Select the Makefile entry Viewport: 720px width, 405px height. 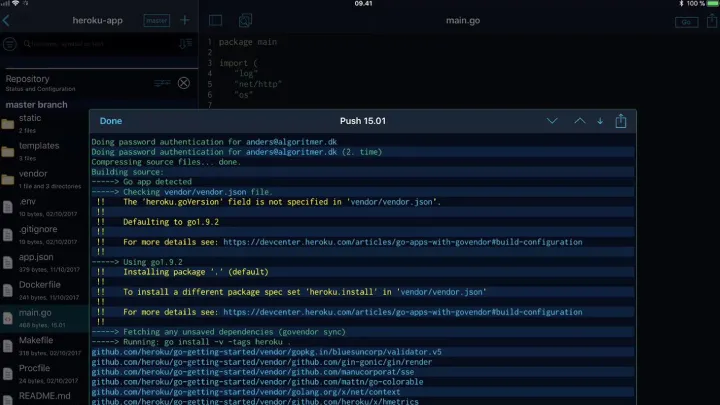pyautogui.click(x=45, y=346)
